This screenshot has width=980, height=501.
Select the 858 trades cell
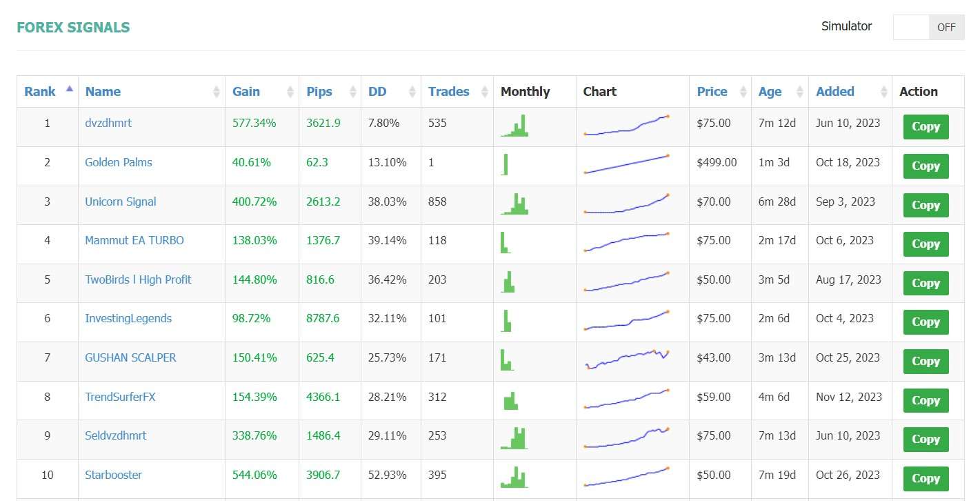click(437, 202)
